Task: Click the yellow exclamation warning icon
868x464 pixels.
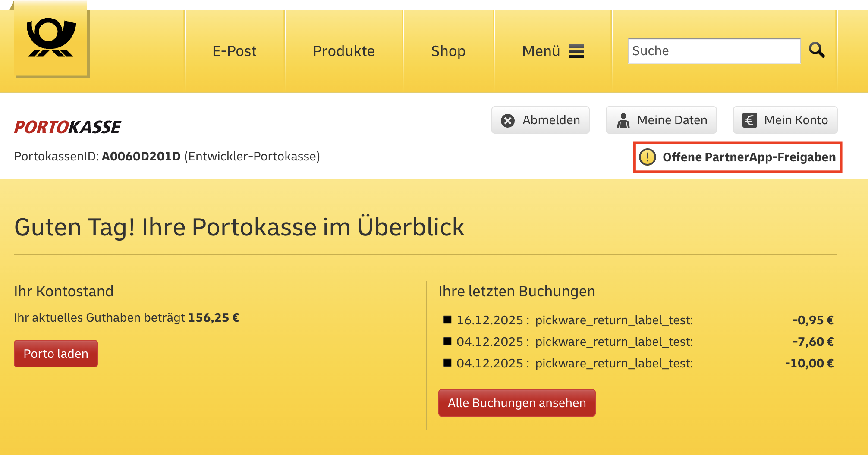Action: pos(647,157)
